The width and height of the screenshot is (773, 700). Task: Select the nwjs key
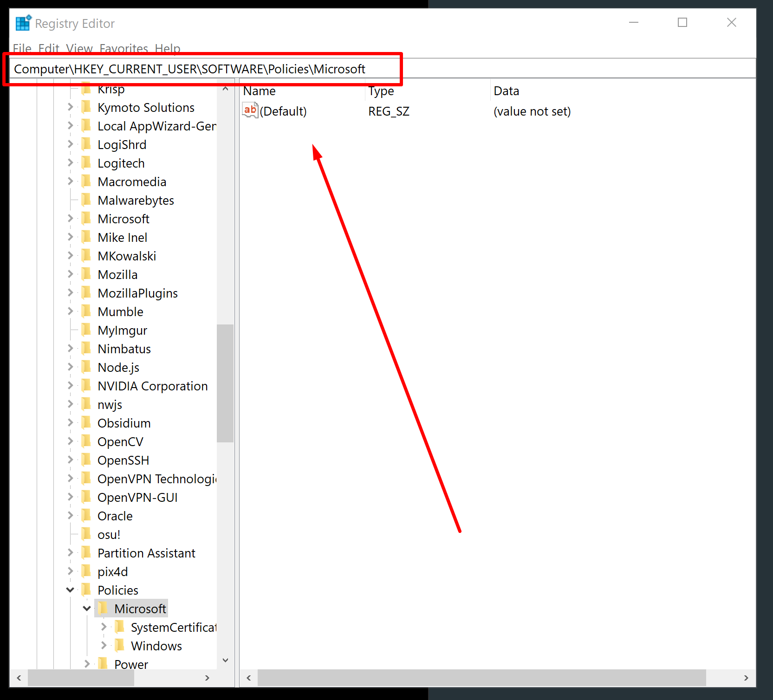tap(110, 405)
